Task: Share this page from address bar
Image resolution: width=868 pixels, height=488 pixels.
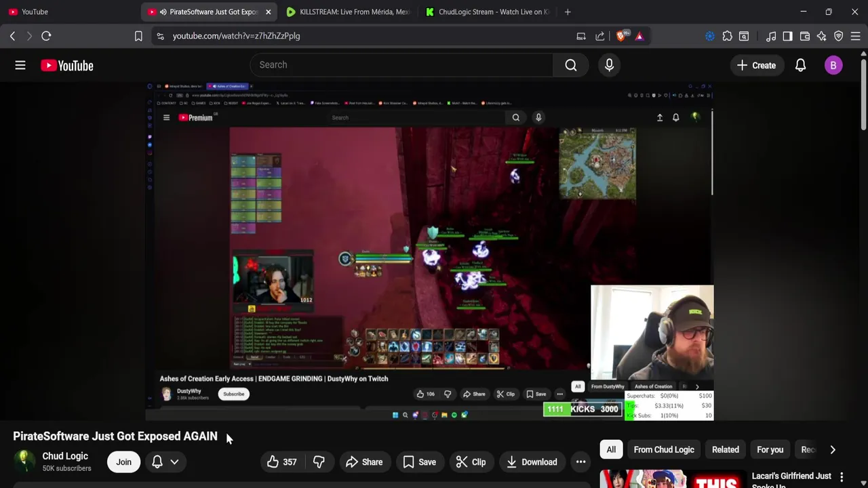Action: pos(600,36)
